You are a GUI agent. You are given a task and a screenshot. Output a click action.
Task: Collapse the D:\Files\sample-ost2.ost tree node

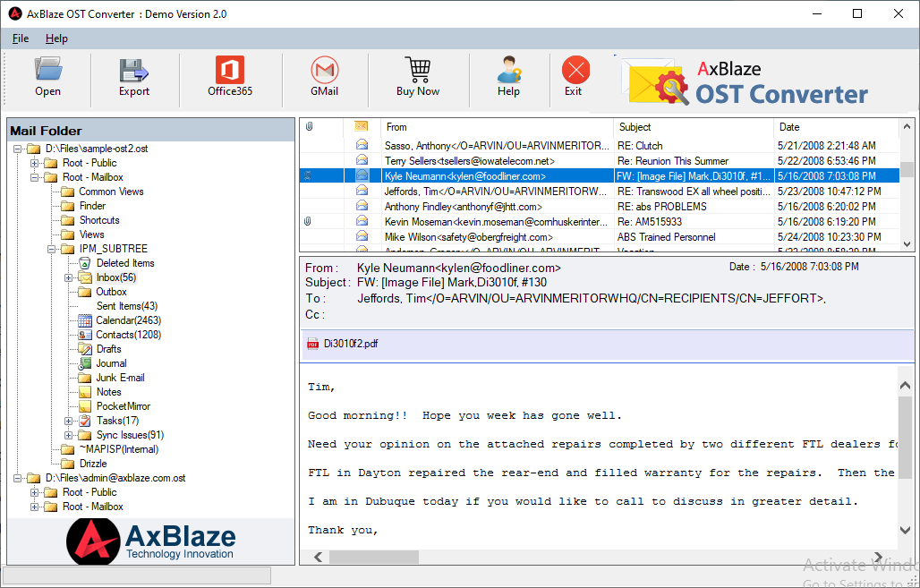pos(18,149)
